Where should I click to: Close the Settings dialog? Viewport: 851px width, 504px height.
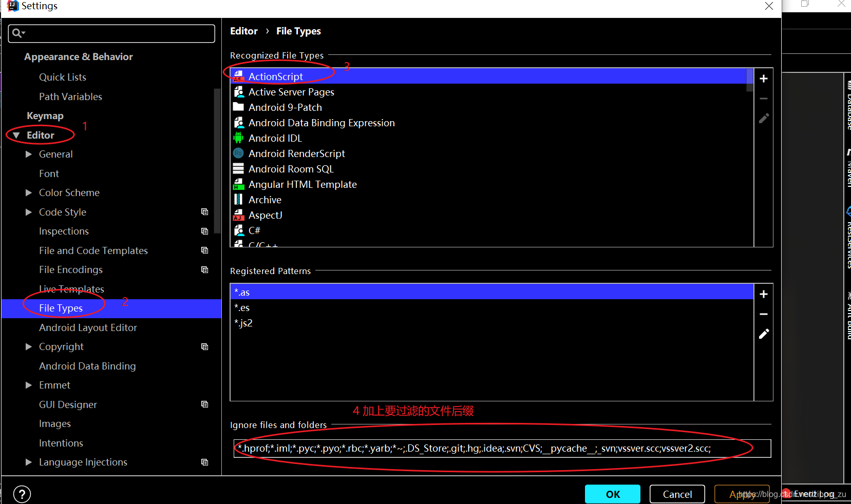click(769, 6)
